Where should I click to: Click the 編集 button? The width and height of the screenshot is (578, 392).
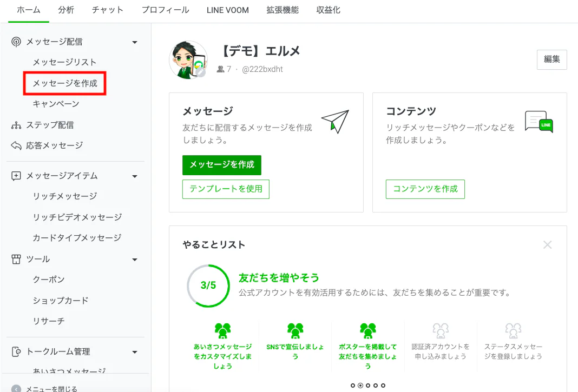tap(552, 59)
